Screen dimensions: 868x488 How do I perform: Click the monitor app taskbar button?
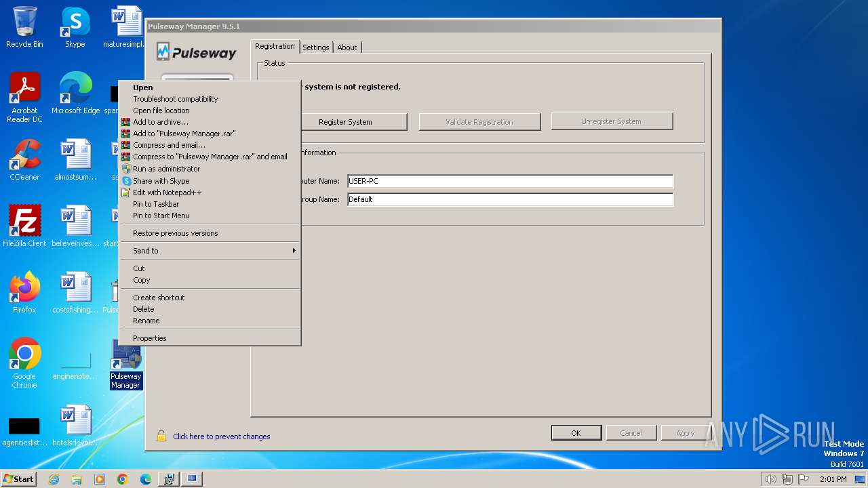coord(192,479)
